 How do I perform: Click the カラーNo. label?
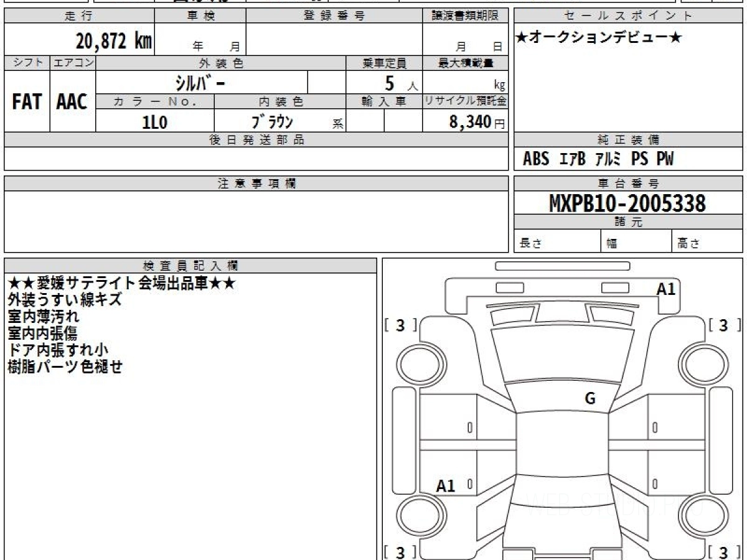click(155, 101)
